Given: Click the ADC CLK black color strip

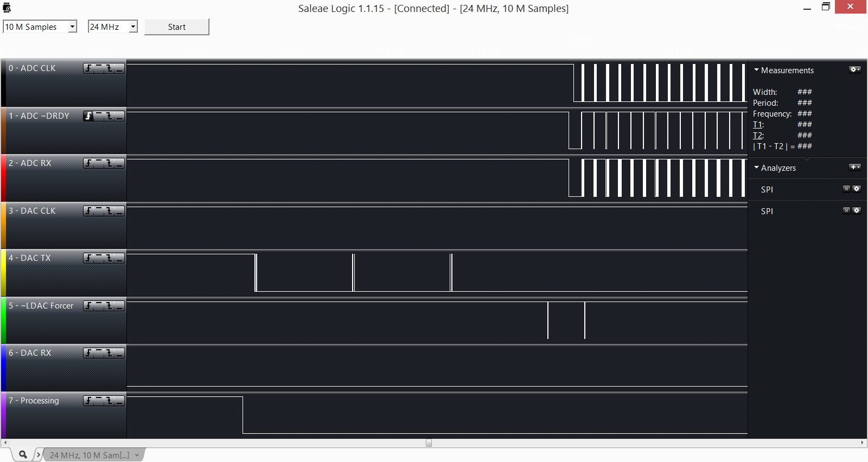Looking at the screenshot, I should [3, 83].
